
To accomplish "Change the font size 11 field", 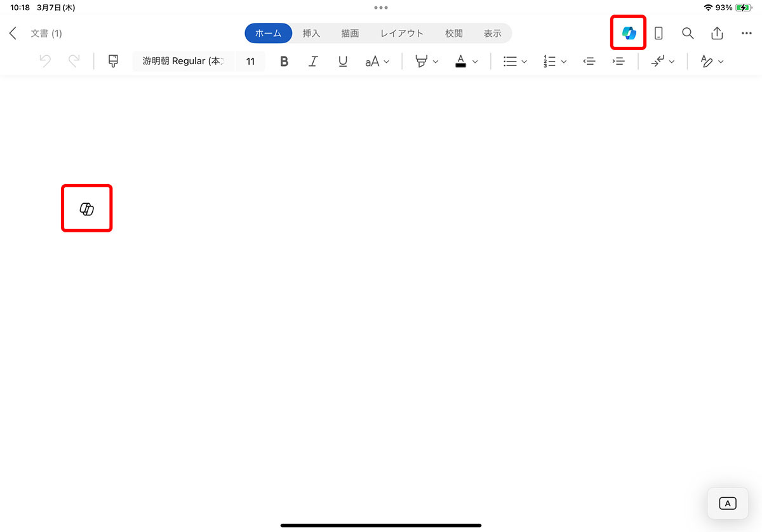I will pos(251,61).
